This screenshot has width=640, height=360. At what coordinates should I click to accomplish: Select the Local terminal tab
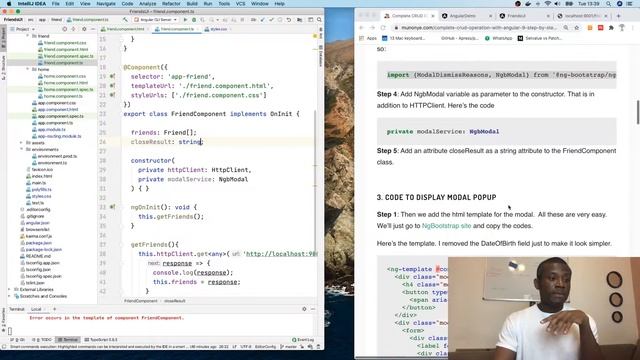coord(36,309)
